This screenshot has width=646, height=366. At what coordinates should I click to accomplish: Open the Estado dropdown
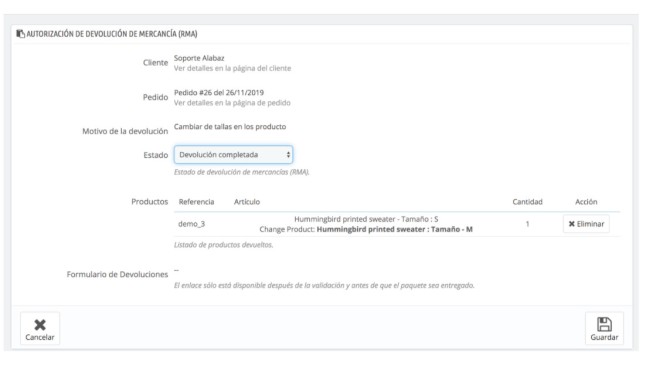pyautogui.click(x=234, y=155)
